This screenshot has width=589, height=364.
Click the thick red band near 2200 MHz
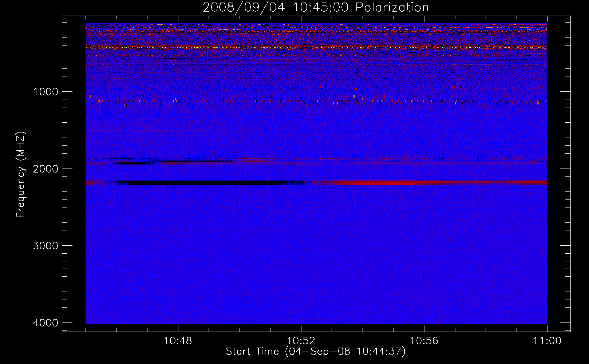click(437, 183)
